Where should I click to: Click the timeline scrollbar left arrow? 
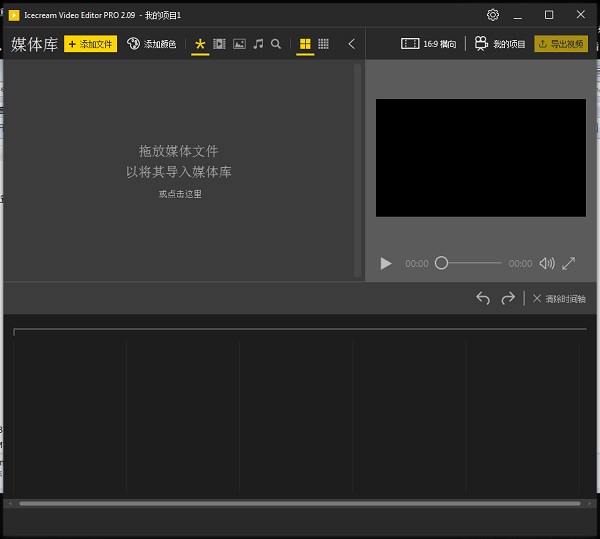pos(10,504)
